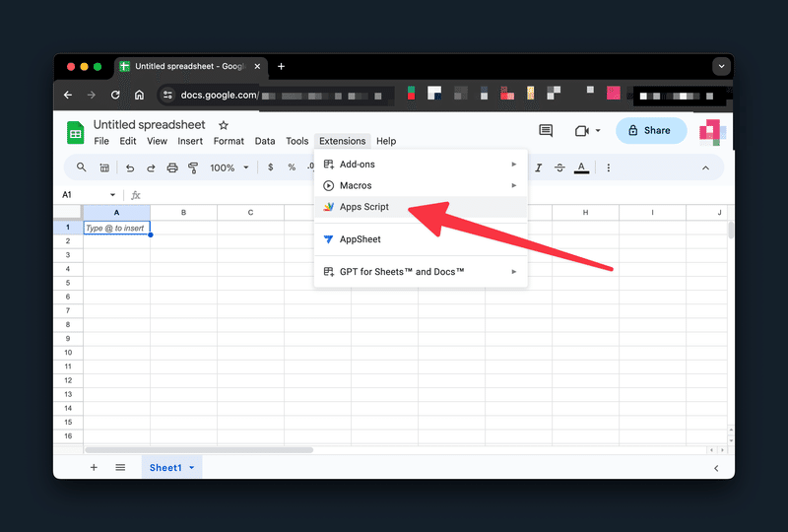Click the undo icon
788x532 pixels.
(130, 167)
